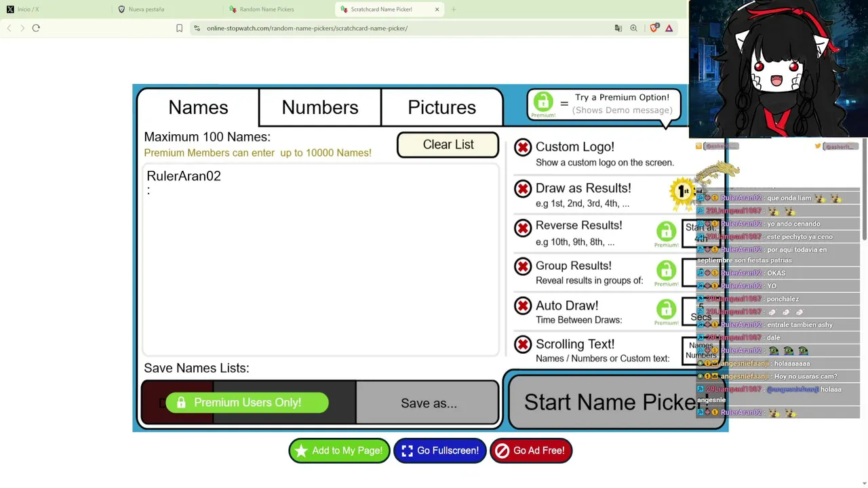The height and width of the screenshot is (488, 868).
Task: Open the site information icon in address bar
Action: [x=197, y=28]
